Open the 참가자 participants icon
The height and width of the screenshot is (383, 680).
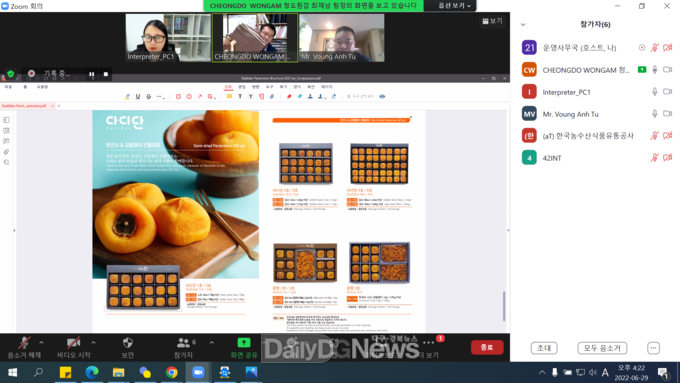click(x=183, y=343)
